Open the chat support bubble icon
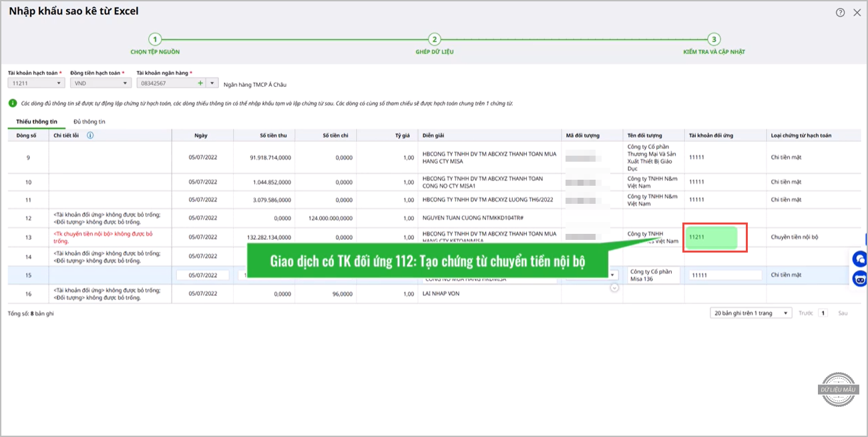868x437 pixels. click(x=860, y=259)
